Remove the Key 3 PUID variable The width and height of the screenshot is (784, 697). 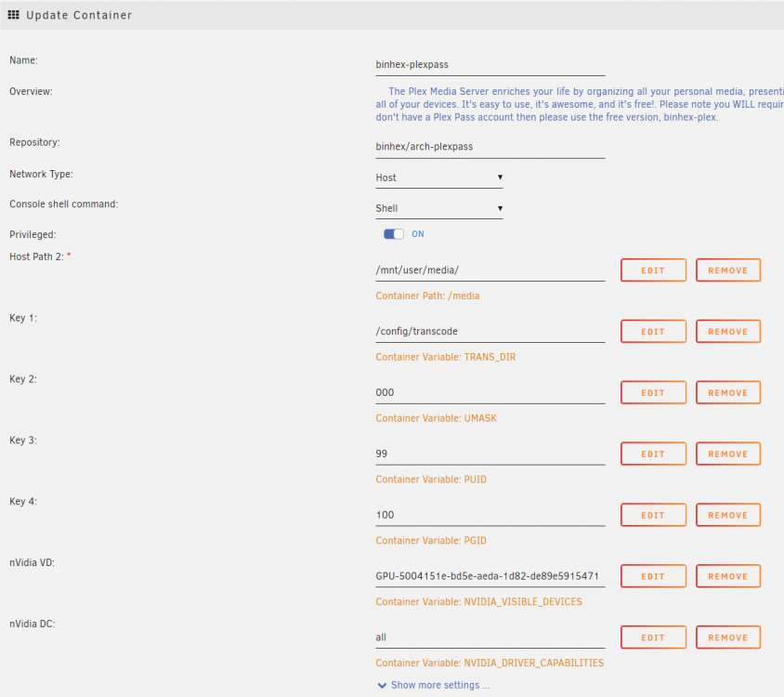pos(728,454)
